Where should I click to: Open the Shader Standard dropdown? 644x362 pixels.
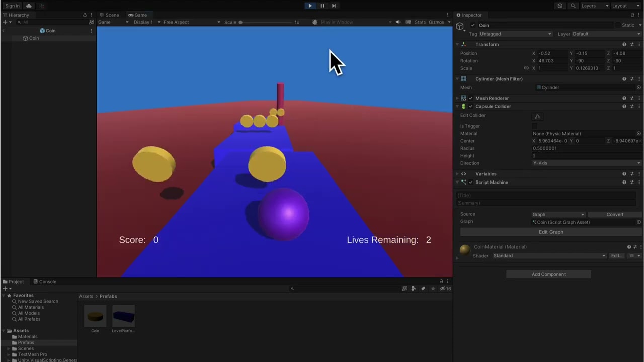tap(549, 256)
